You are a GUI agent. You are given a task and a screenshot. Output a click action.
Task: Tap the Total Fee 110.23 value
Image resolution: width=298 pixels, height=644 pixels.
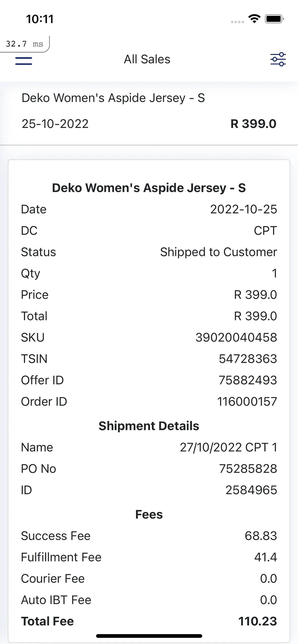(257, 621)
